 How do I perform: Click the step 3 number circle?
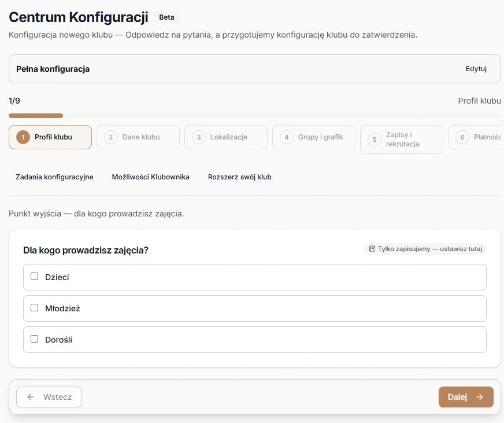(x=199, y=138)
